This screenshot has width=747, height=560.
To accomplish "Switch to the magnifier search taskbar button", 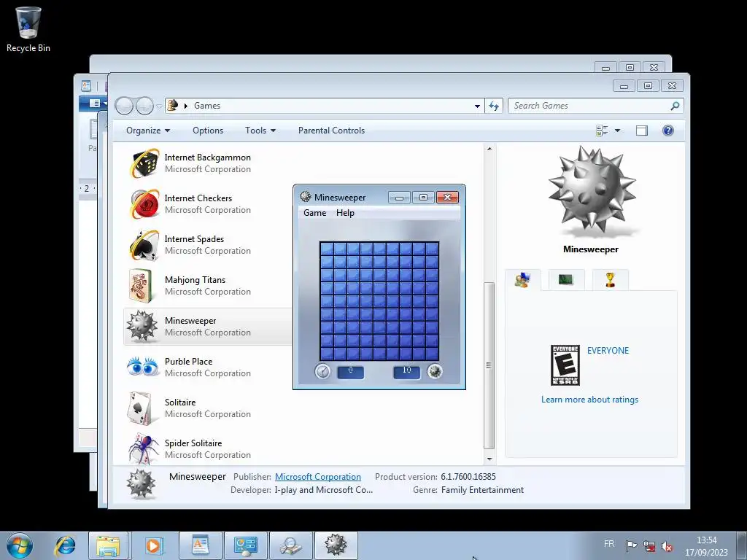I will click(291, 545).
